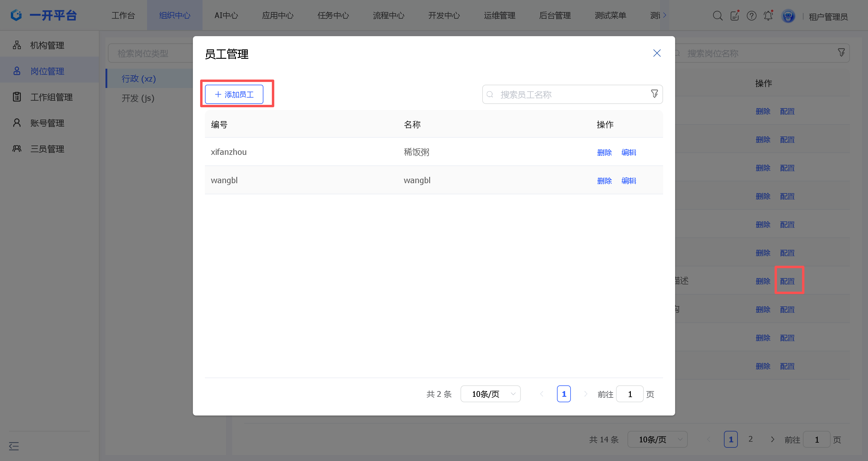Select 机构管理 in the sidebar
The height and width of the screenshot is (461, 868).
(47, 45)
